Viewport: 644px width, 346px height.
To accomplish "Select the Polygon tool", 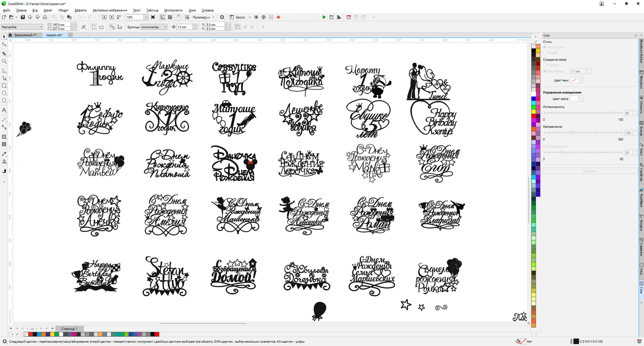I will (x=4, y=100).
